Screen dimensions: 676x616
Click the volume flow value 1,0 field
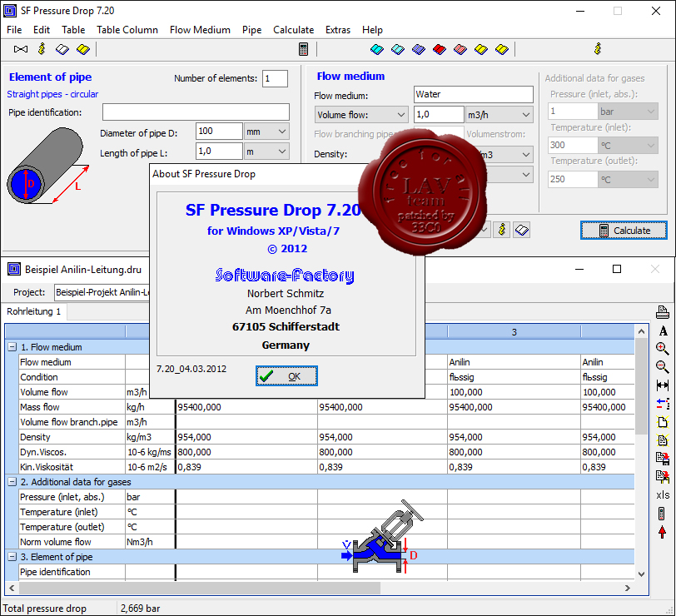click(439, 115)
